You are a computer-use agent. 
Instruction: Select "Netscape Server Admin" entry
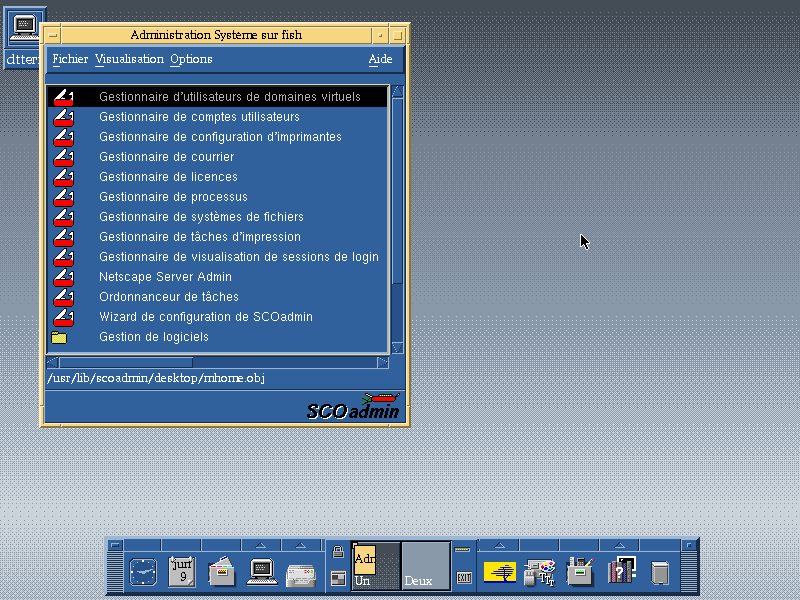(217, 277)
